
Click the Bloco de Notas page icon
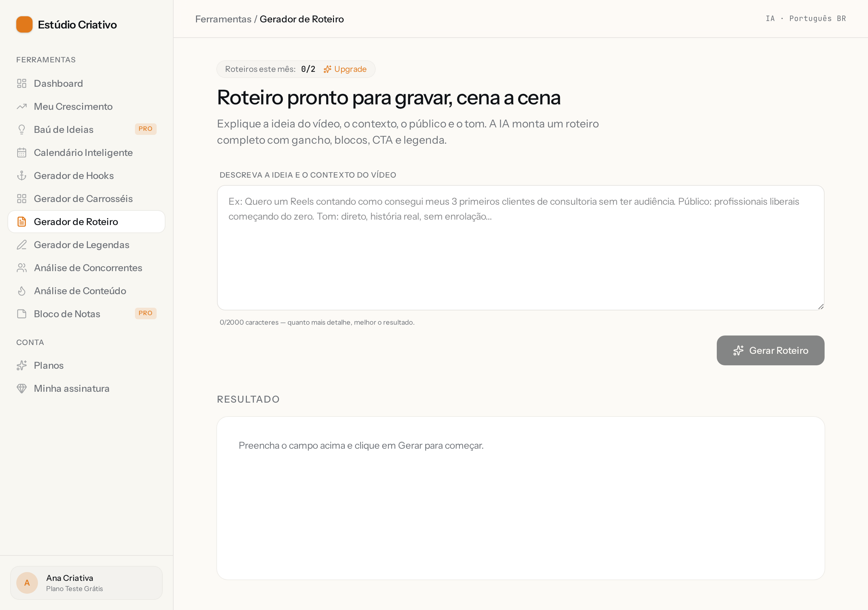click(x=22, y=314)
